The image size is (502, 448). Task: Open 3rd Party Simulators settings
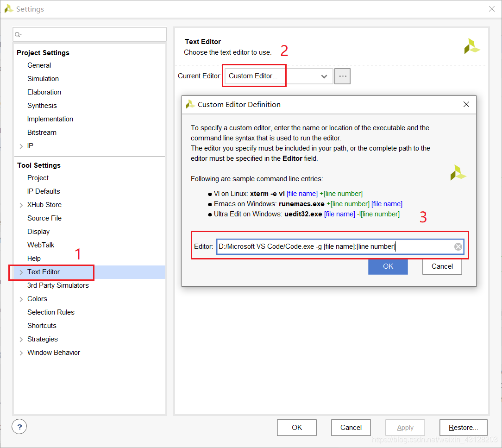pyautogui.click(x=58, y=286)
